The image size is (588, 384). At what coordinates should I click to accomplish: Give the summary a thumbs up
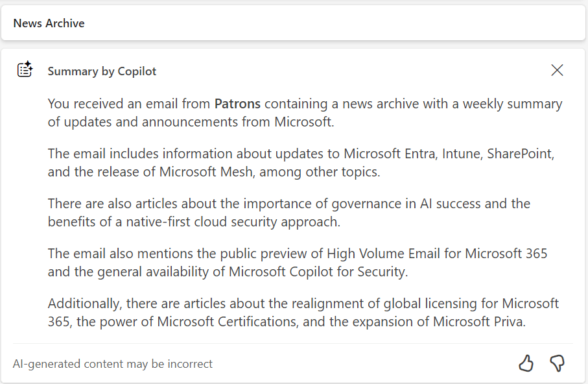coord(526,363)
